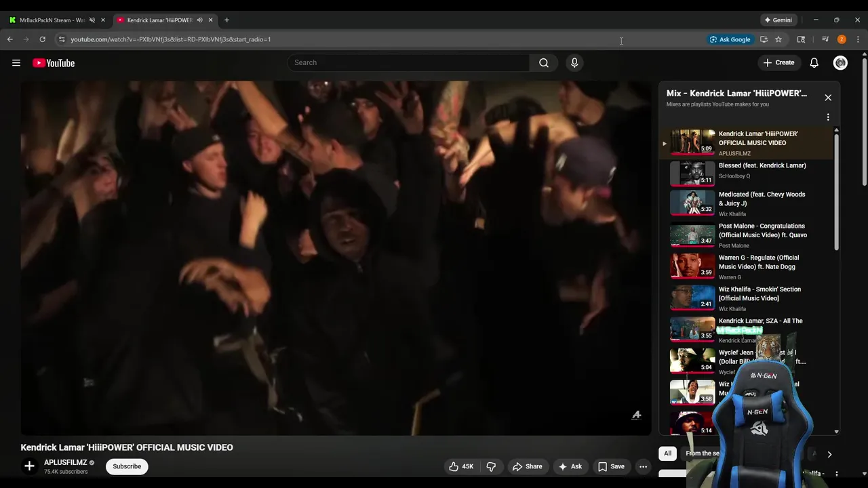The height and width of the screenshot is (488, 868).
Task: Open the APLUSFILMZ channel name link
Action: coord(65,463)
